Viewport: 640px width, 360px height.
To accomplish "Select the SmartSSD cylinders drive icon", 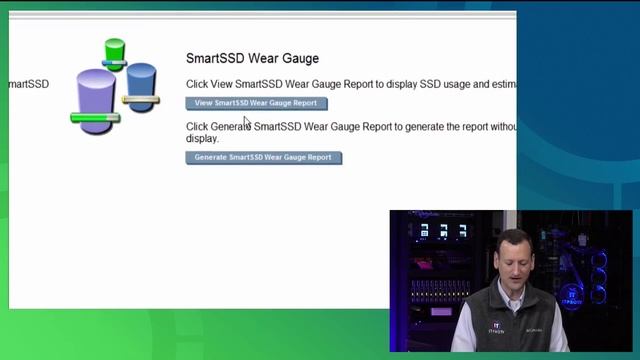I will point(115,87).
